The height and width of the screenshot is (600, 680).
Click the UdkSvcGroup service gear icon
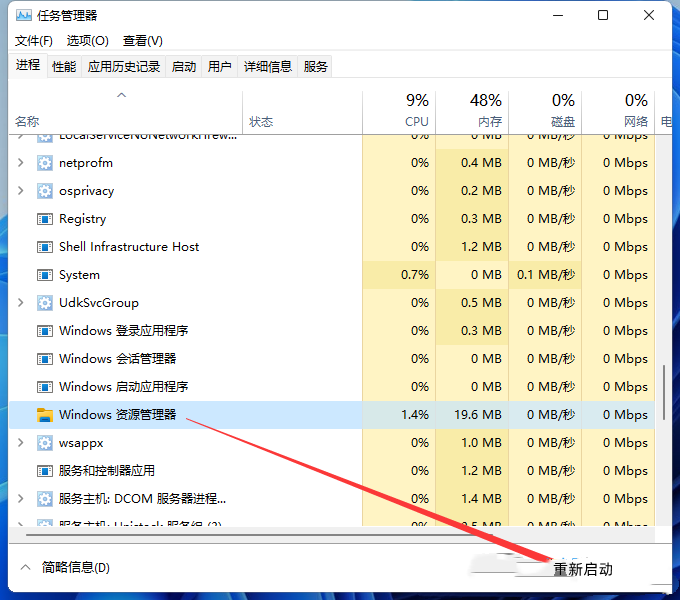45,303
